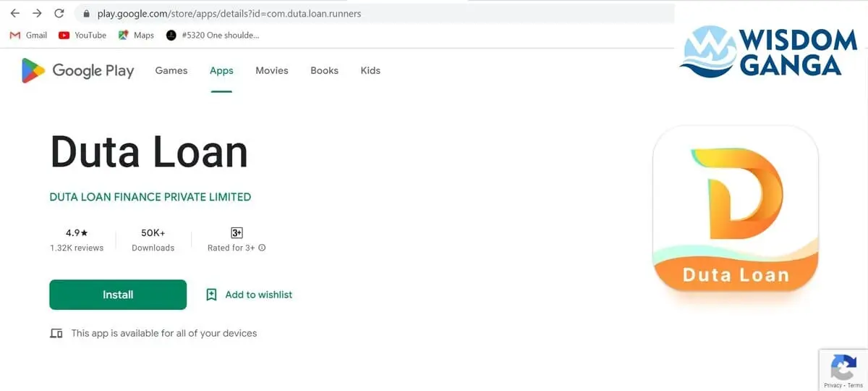
Task: Open the '#5320 One shoulde...' bookmark
Action: point(212,35)
